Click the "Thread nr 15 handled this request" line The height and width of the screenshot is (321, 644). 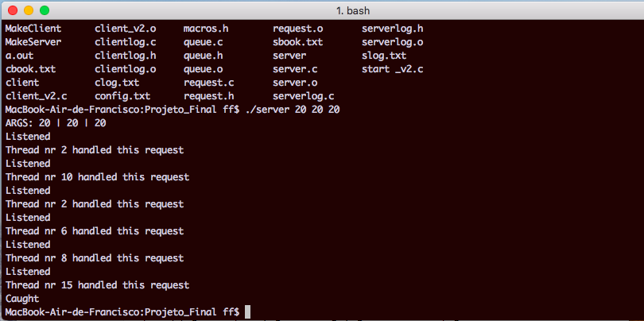97,285
